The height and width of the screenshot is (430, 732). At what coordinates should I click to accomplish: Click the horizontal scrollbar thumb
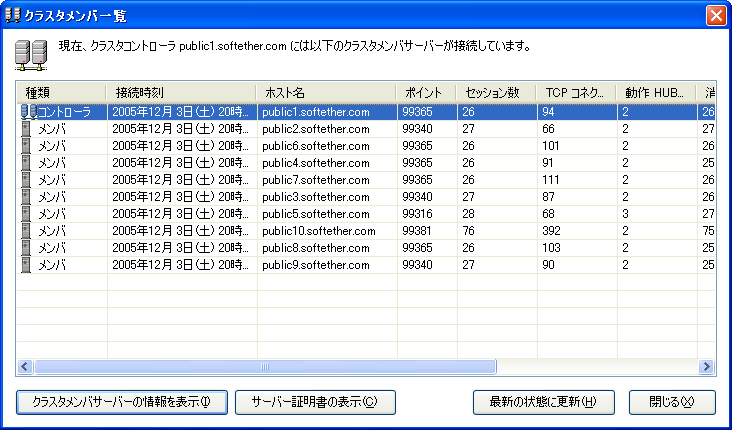click(x=265, y=367)
